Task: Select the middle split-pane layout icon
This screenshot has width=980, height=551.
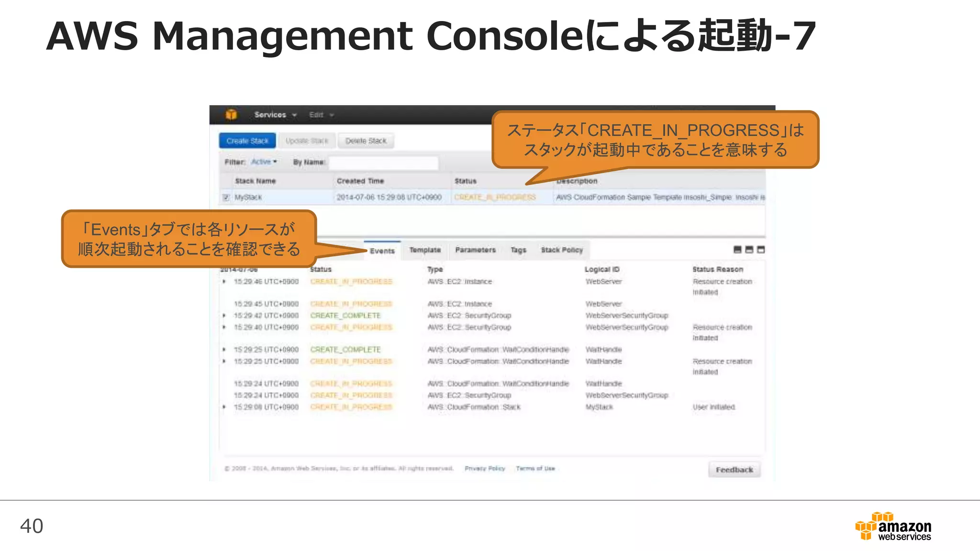Action: pos(749,250)
